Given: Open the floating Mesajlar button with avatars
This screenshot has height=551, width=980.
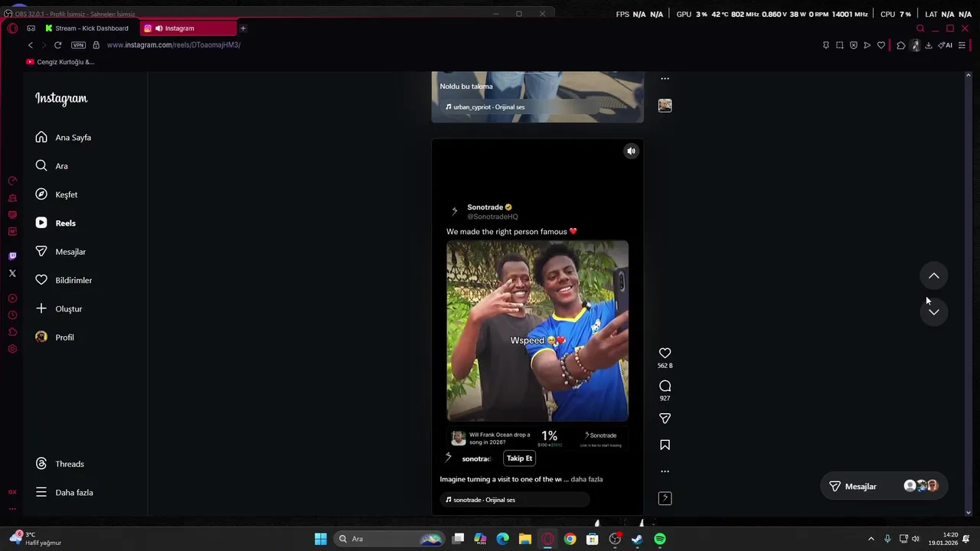Looking at the screenshot, I should click(884, 486).
